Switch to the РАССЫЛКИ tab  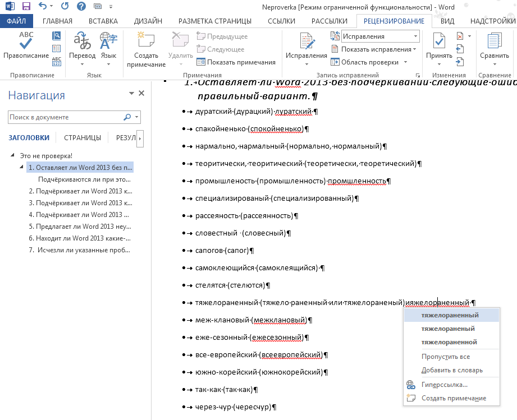[x=330, y=21]
